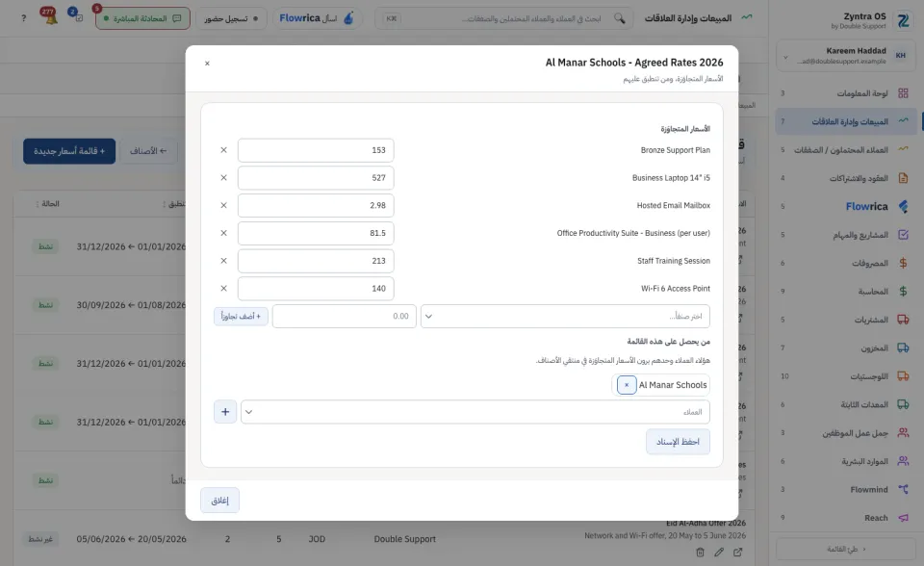Click the save assignment button
The image size is (924, 566).
(678, 442)
